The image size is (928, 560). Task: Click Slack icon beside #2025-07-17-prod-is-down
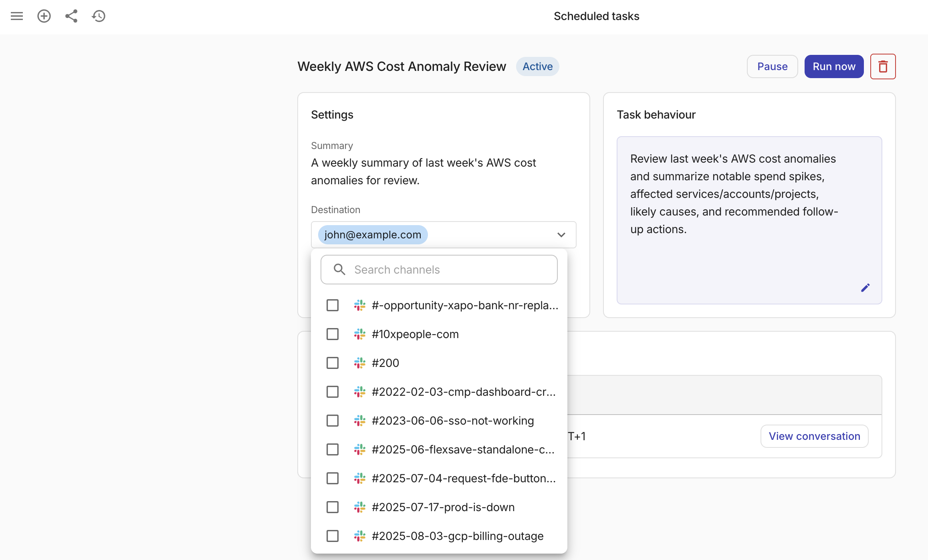[359, 507]
